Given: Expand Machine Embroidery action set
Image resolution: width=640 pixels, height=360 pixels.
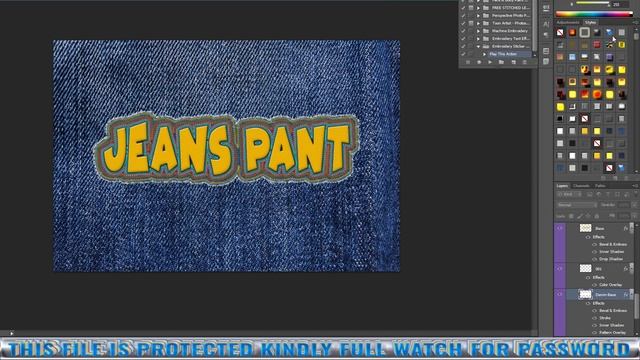Looking at the screenshot, I should [478, 31].
